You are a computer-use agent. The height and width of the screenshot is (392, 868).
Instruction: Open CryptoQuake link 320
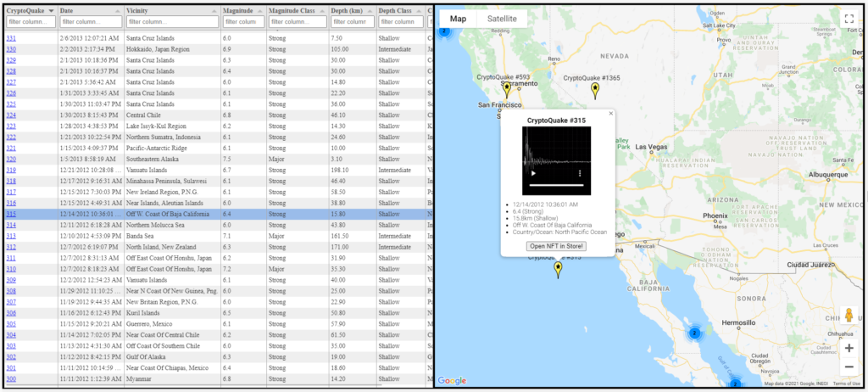[x=11, y=160]
